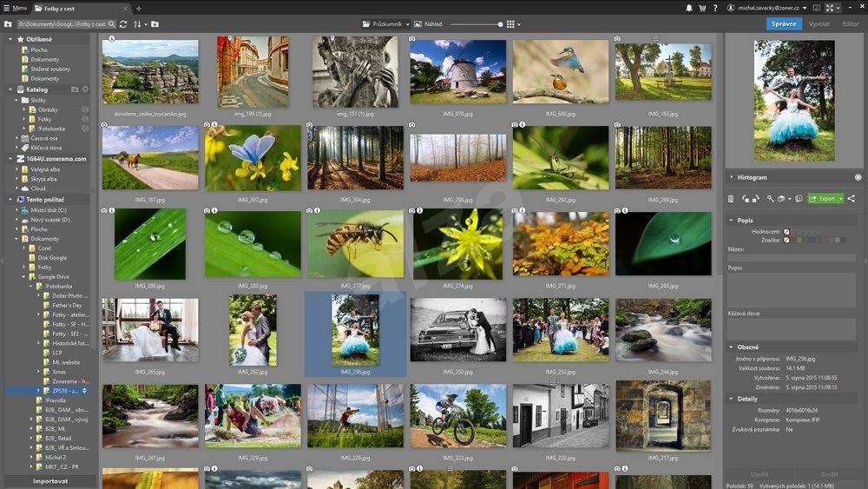Open Katalog settings gear icon
868x489 pixels.
pos(85,89)
